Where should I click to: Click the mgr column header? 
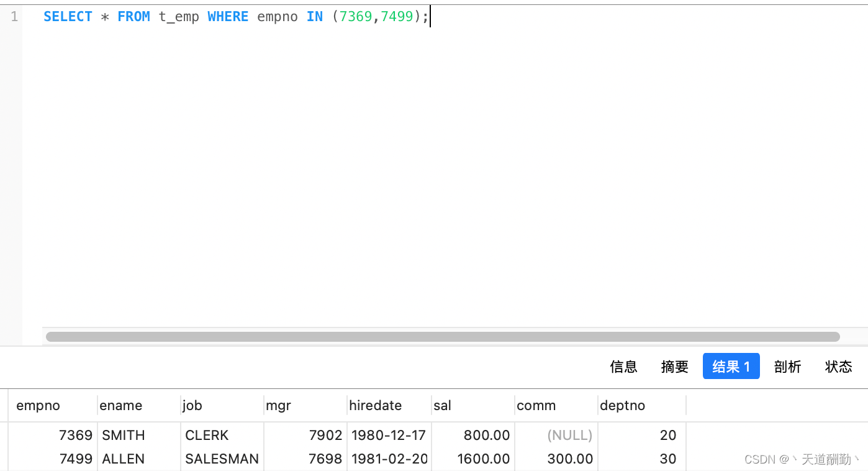pyautogui.click(x=278, y=405)
